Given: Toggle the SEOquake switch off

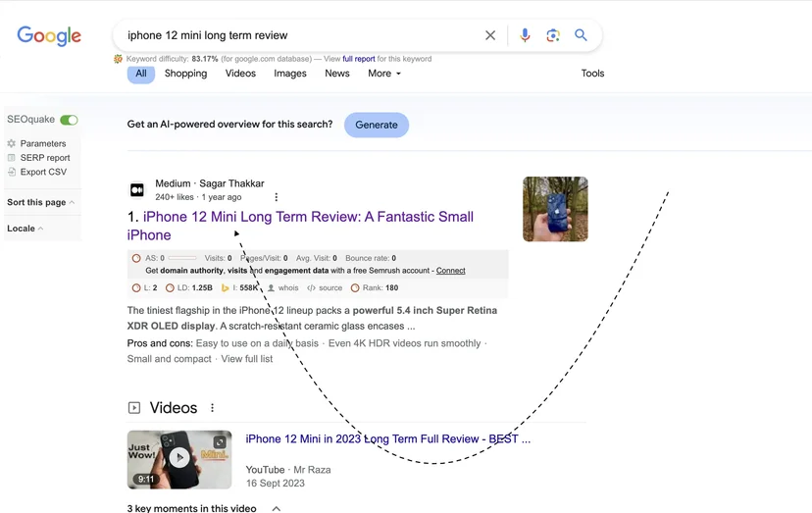Looking at the screenshot, I should click(69, 121).
